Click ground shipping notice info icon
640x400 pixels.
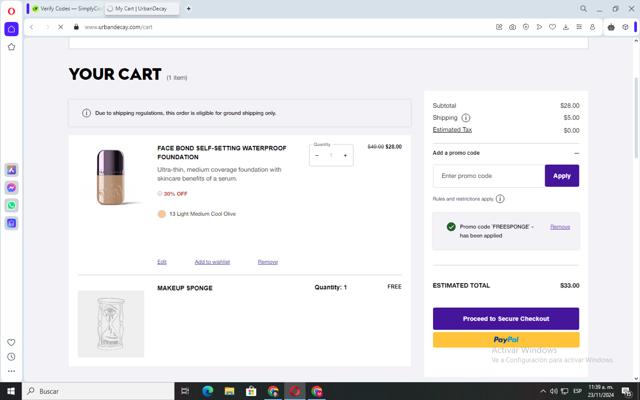86,113
